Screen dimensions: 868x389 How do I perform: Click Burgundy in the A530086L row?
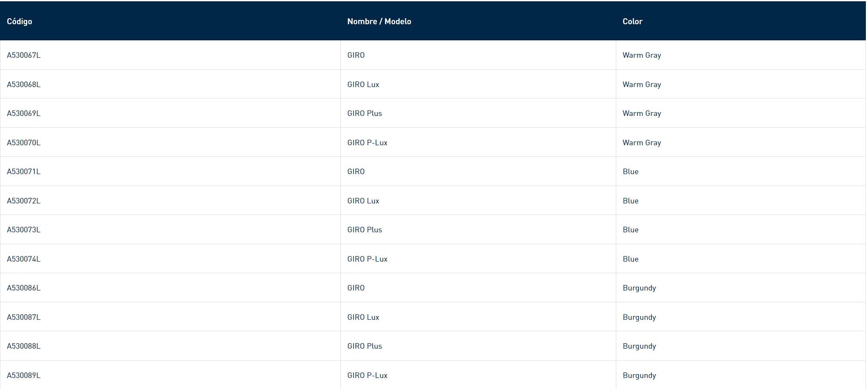(639, 288)
